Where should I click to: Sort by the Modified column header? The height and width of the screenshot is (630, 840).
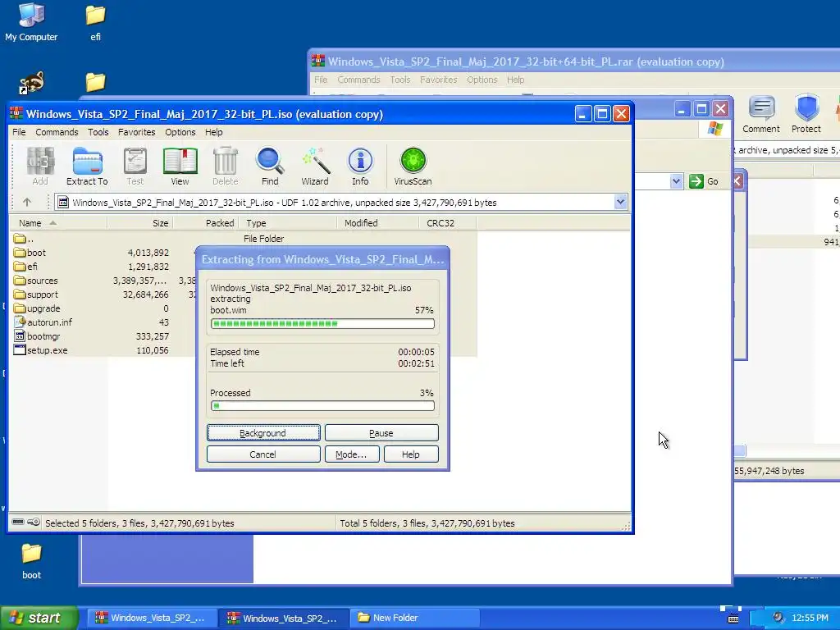click(377, 223)
